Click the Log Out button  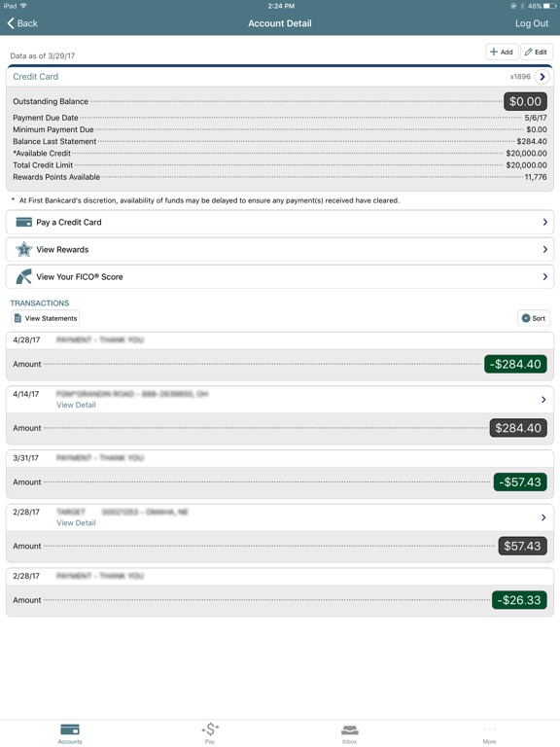pyautogui.click(x=532, y=23)
